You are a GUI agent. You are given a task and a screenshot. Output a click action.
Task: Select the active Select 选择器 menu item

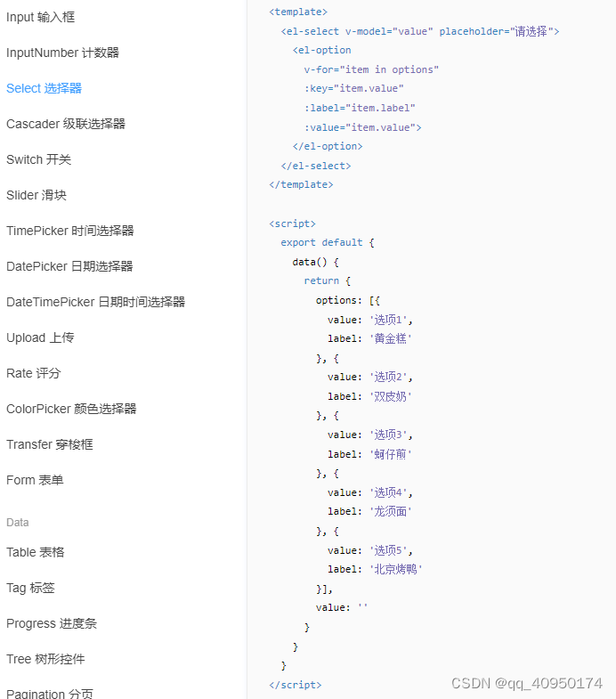pos(45,89)
